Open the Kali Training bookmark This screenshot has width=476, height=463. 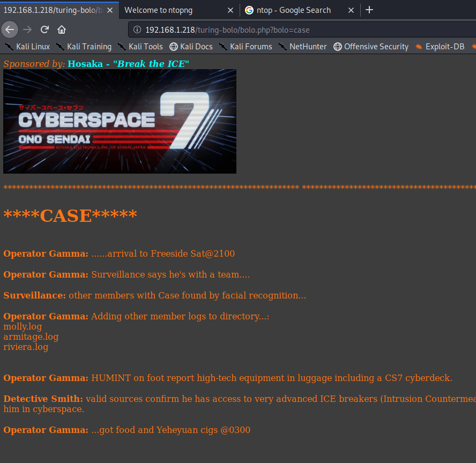click(x=84, y=47)
